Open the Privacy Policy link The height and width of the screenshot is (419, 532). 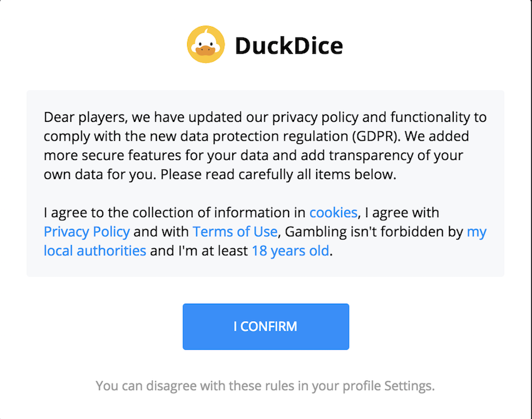point(87,232)
